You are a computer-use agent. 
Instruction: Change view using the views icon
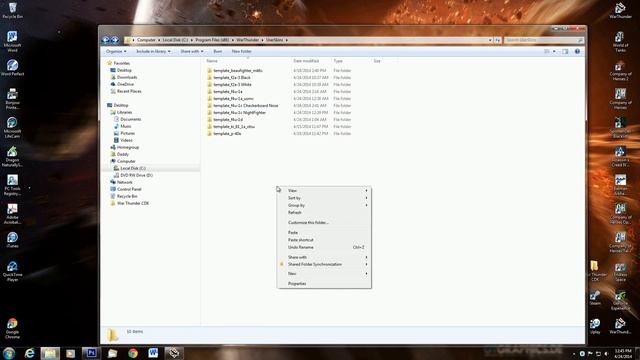tap(547, 51)
